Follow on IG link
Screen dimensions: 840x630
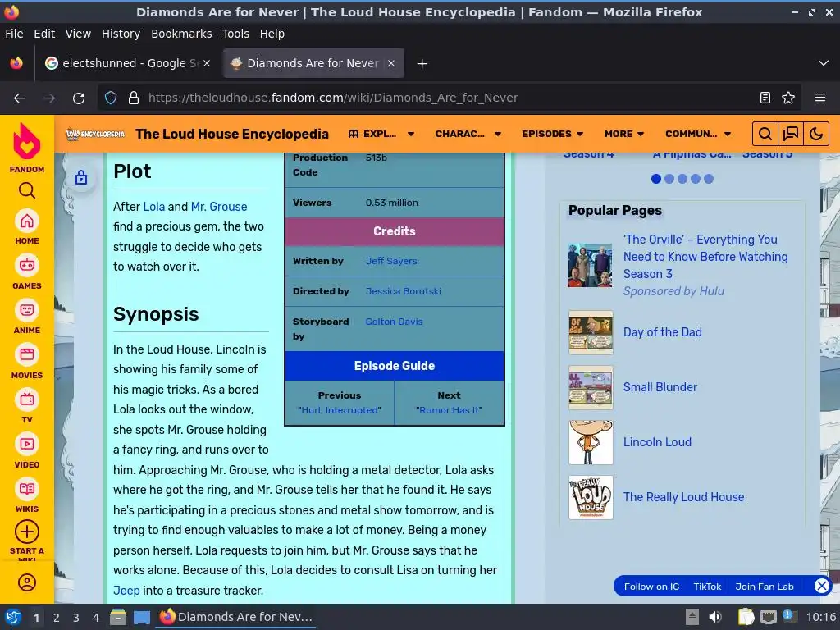(x=651, y=587)
